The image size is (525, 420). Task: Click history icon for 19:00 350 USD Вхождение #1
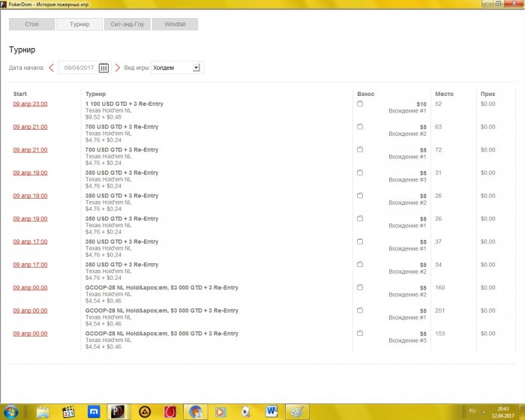(360, 219)
